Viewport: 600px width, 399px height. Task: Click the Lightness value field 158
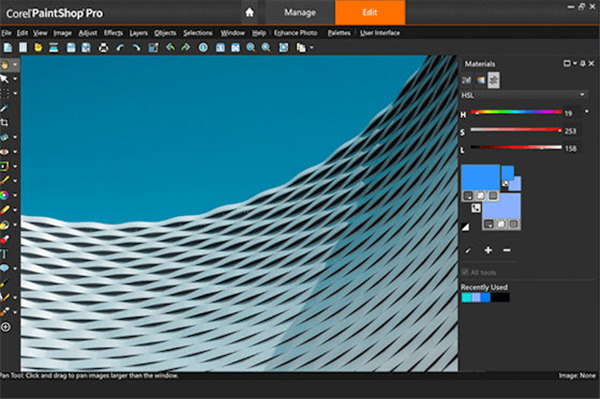[x=571, y=148]
